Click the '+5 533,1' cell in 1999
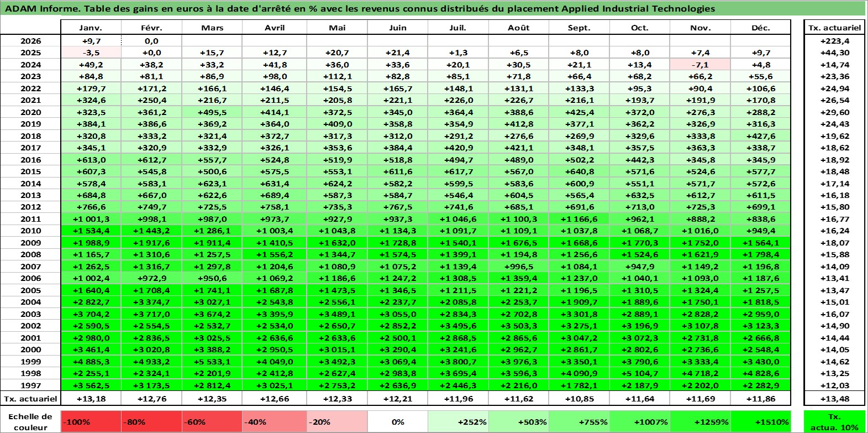 [x=212, y=362]
